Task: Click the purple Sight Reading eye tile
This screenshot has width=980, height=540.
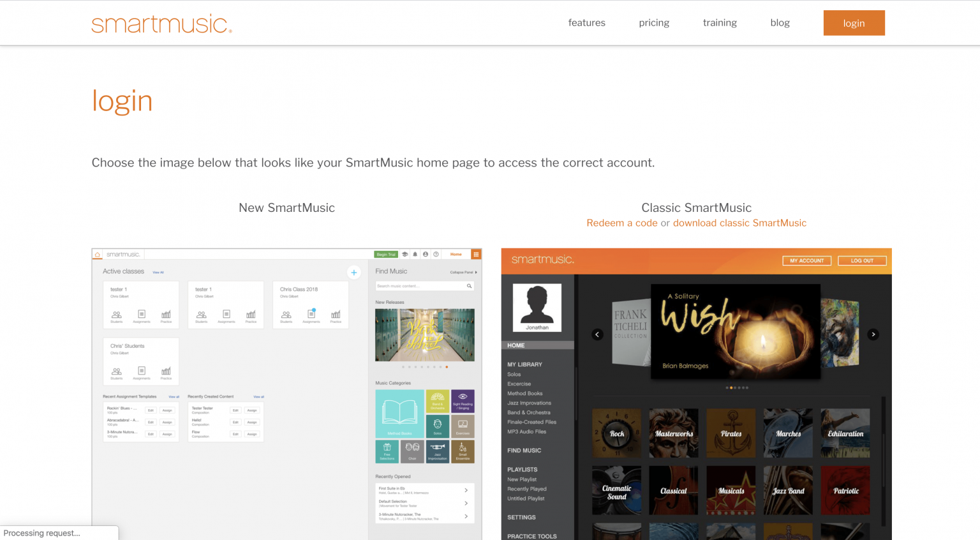Action: 463,401
